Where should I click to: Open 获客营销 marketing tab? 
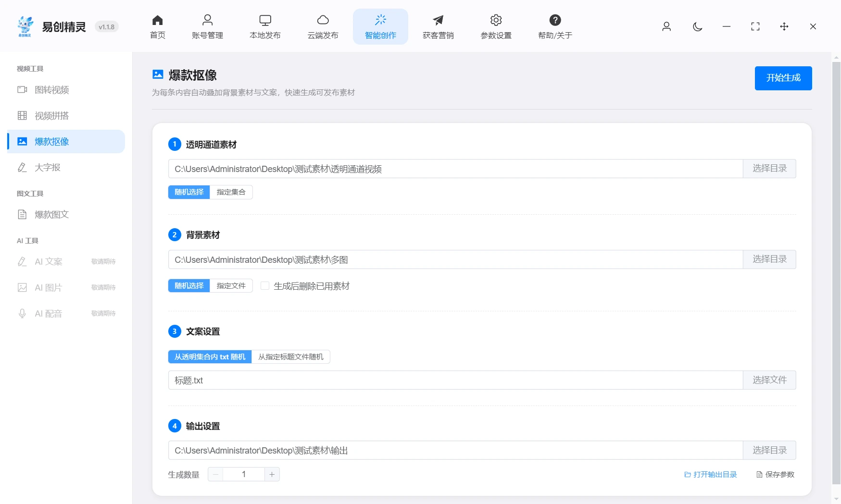pos(438,27)
